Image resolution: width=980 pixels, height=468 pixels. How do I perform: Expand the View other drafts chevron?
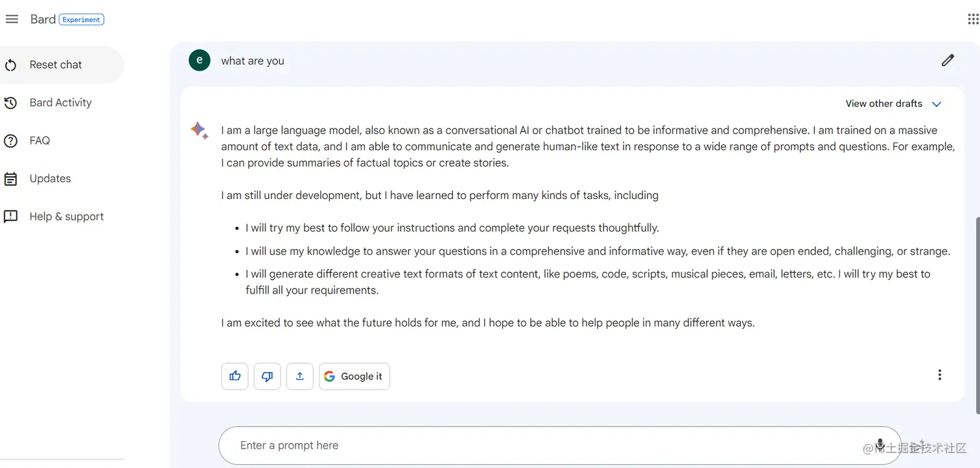(x=937, y=104)
